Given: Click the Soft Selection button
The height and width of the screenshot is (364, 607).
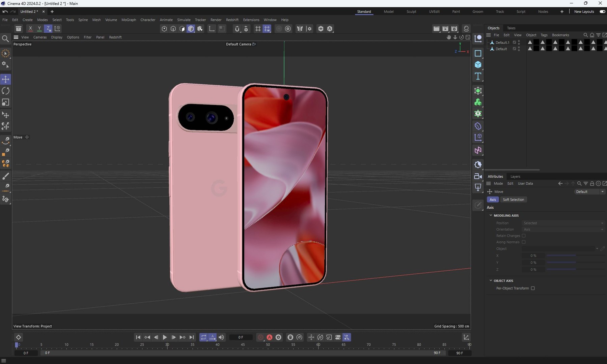Looking at the screenshot, I should coord(513,200).
